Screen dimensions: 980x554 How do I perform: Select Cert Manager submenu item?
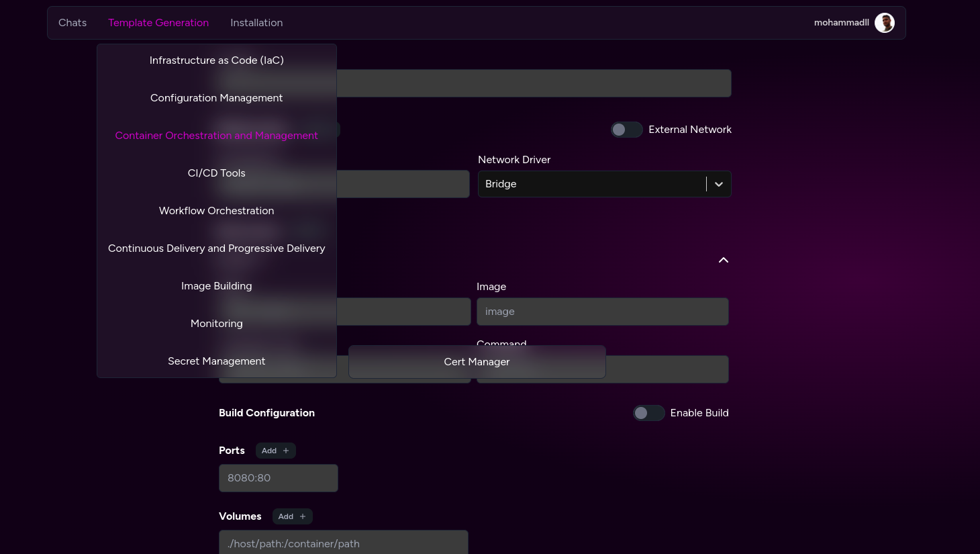477,362
